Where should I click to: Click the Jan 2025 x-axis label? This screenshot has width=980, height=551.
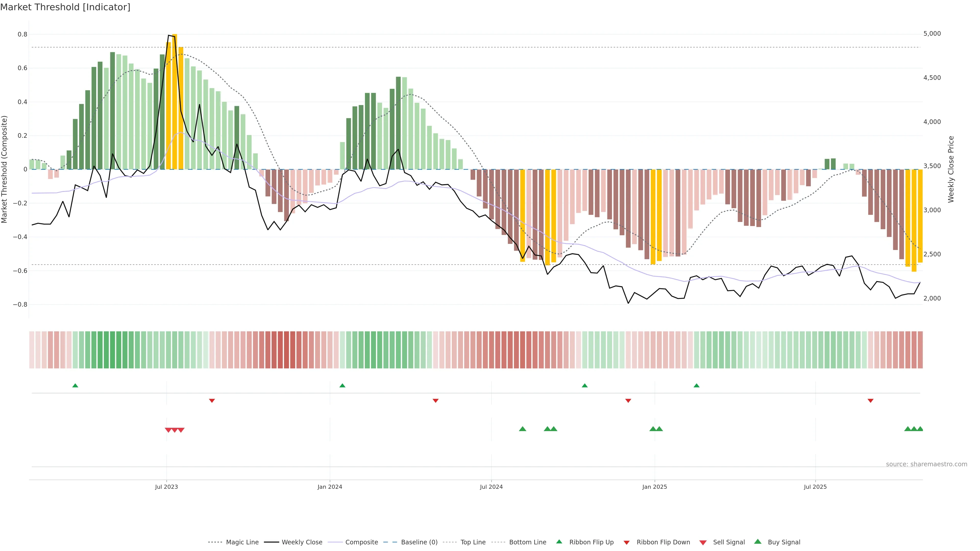coord(654,487)
